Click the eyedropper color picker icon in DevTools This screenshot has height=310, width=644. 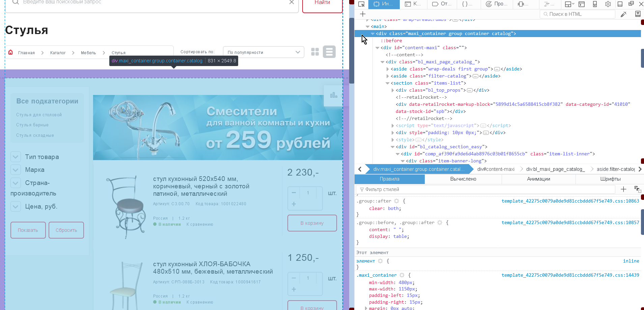(623, 14)
